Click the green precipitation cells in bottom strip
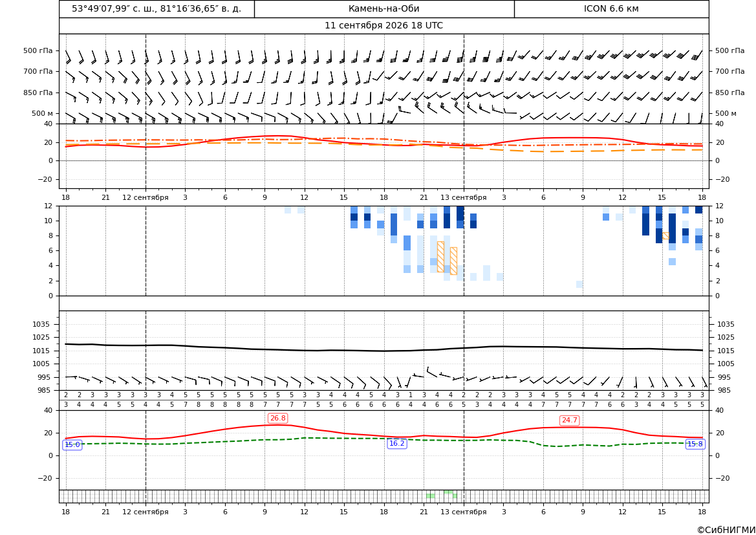Screen dimensions: 756x535 pos(442,494)
